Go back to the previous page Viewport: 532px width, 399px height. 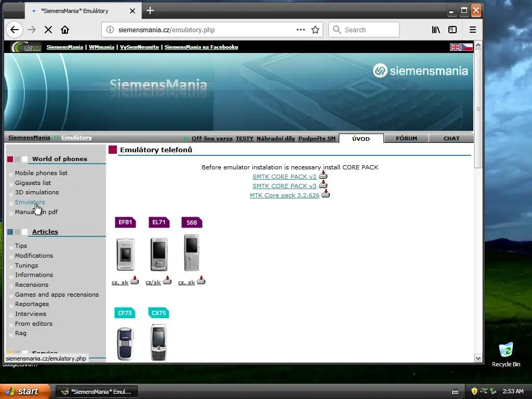click(x=14, y=30)
